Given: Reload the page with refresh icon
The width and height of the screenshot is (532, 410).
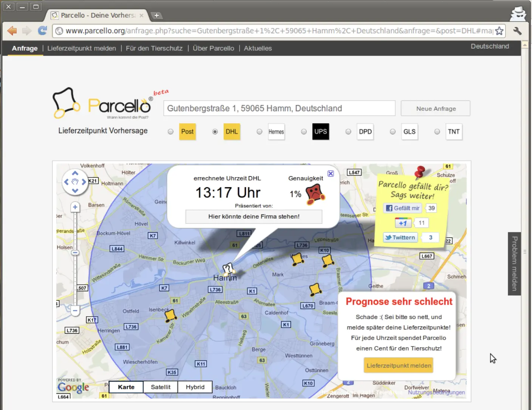Looking at the screenshot, I should click(42, 31).
